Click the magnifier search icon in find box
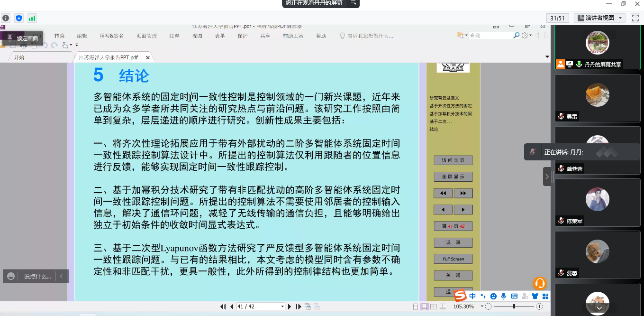Viewport: 644px width, 316px height. click(517, 36)
